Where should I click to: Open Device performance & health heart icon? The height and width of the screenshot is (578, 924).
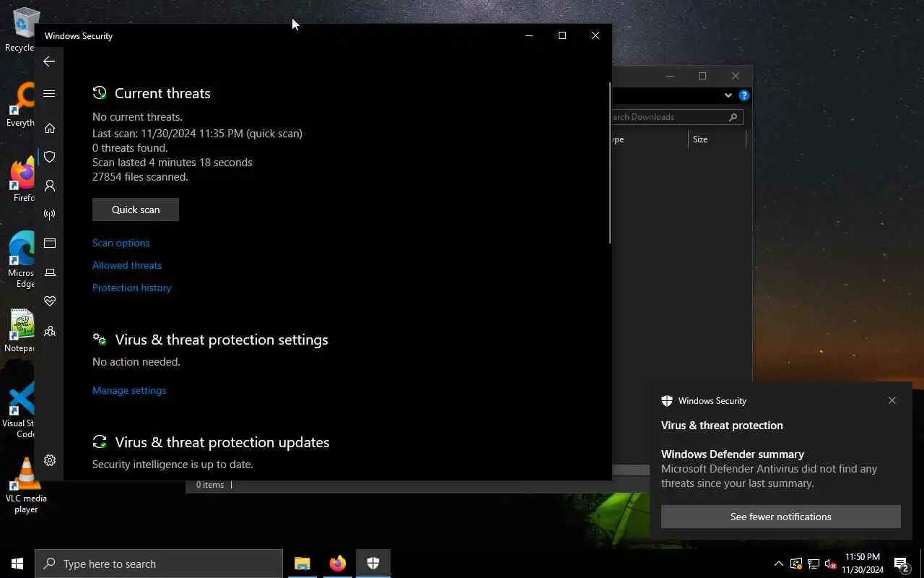tap(49, 301)
